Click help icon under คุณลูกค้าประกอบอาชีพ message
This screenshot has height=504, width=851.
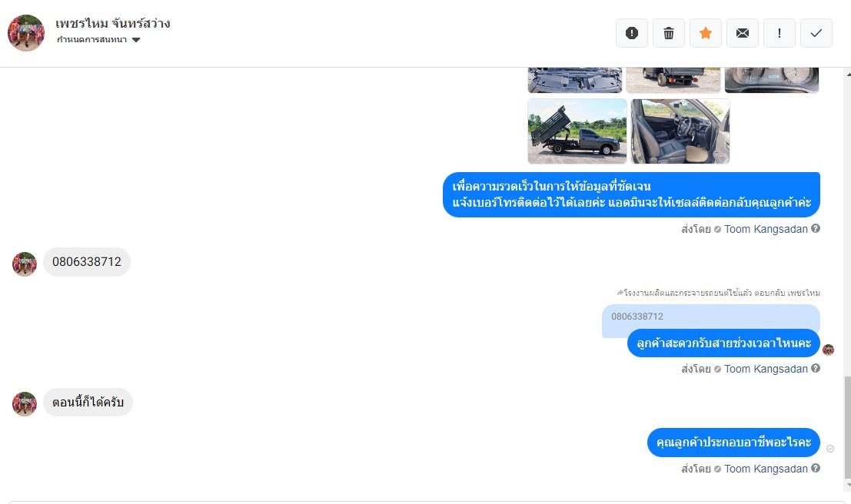point(816,468)
